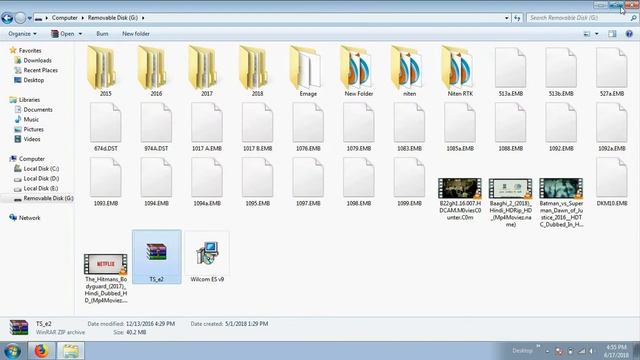640x360 pixels.
Task: Select the 1092a.EMB file
Action: (x=611, y=127)
